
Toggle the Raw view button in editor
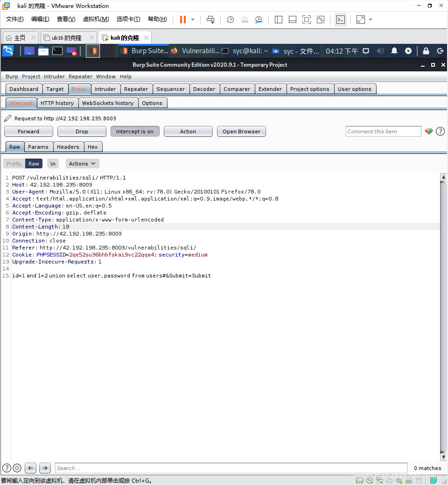point(34,164)
